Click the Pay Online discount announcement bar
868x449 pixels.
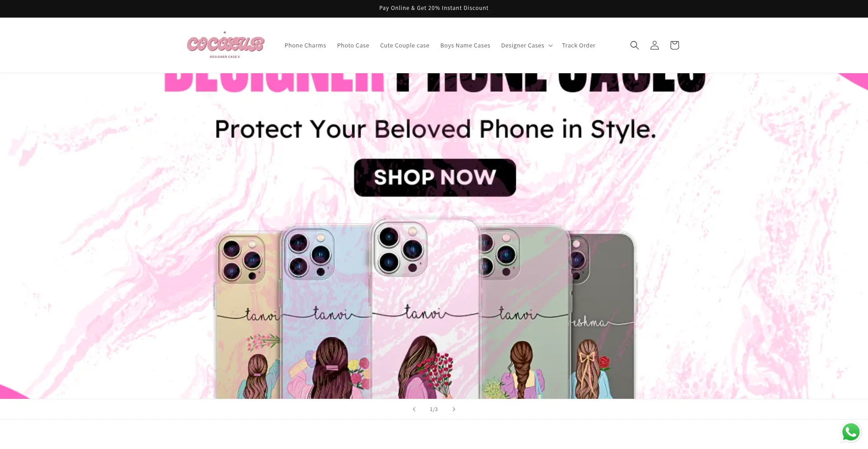coord(434,9)
